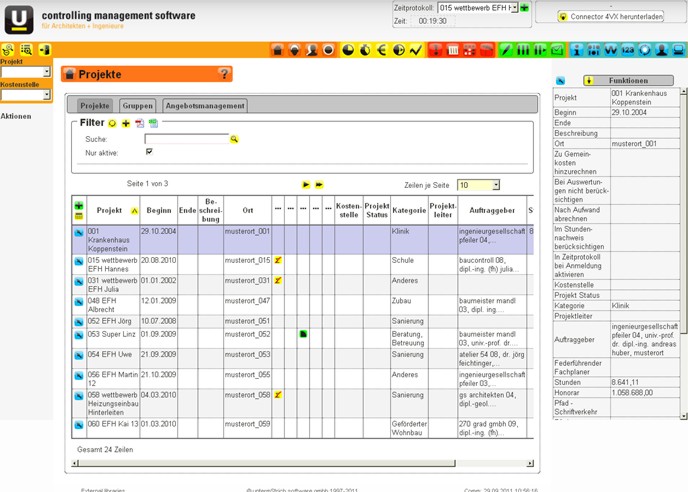Toggle sort arrow on Projekt column header

tap(134, 211)
